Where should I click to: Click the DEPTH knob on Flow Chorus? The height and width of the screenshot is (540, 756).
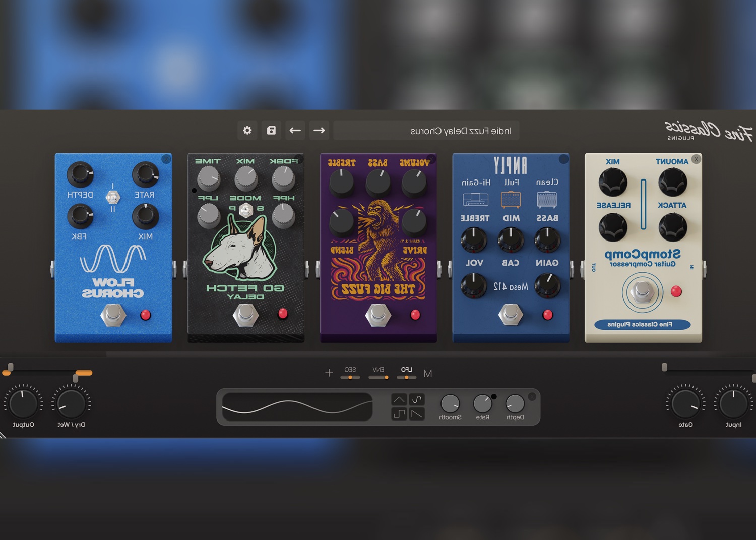[80, 175]
